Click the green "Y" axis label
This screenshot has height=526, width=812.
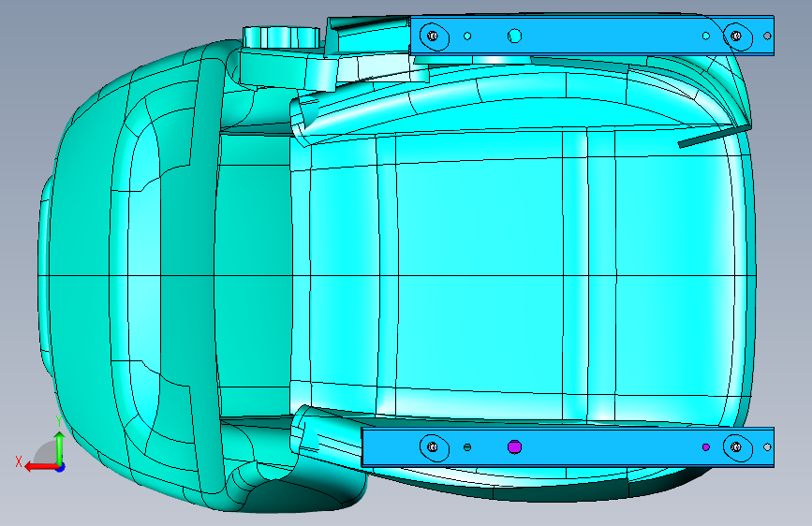59,421
